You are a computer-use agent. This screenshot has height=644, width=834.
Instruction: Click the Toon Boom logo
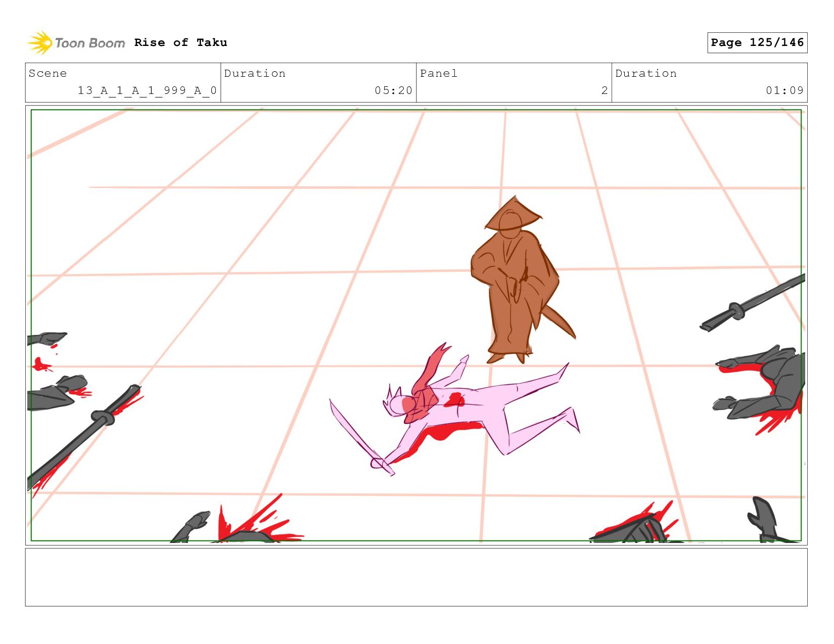[76, 43]
